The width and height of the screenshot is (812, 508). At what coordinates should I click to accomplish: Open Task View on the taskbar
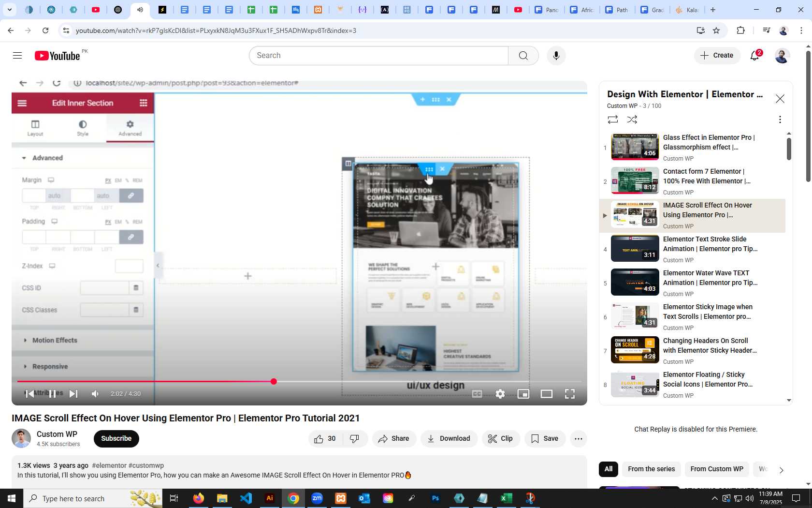[x=174, y=498]
